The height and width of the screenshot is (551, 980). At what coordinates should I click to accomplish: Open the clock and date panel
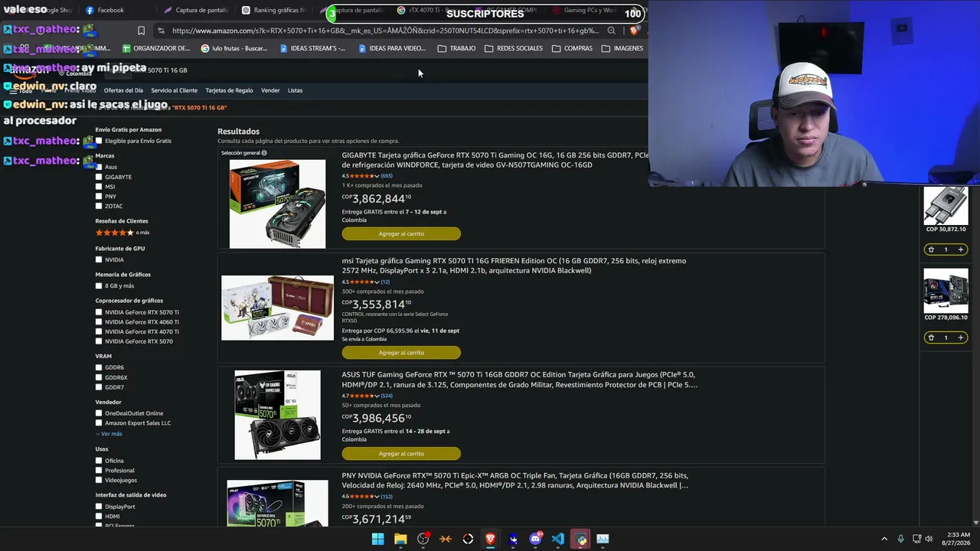click(958, 539)
